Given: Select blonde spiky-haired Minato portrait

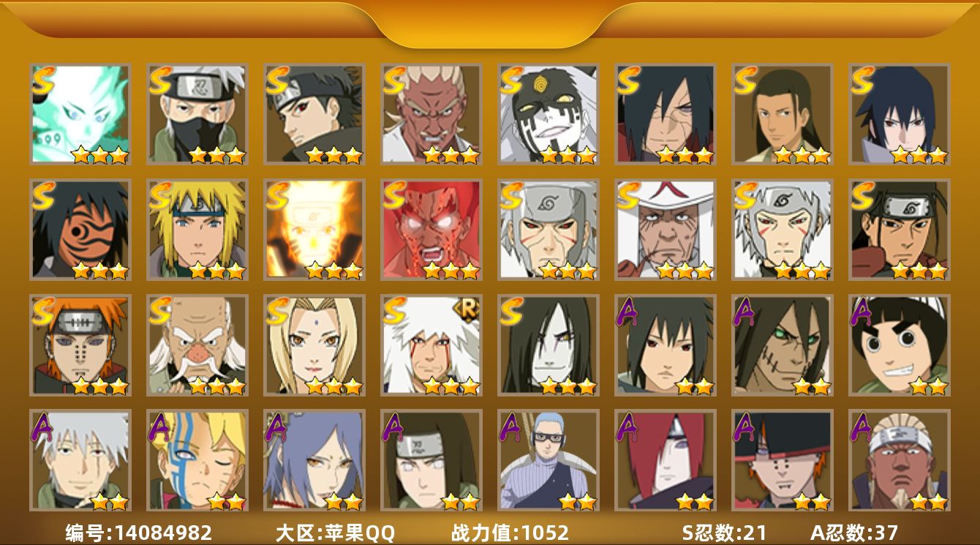Looking at the screenshot, I should pyautogui.click(x=197, y=229).
